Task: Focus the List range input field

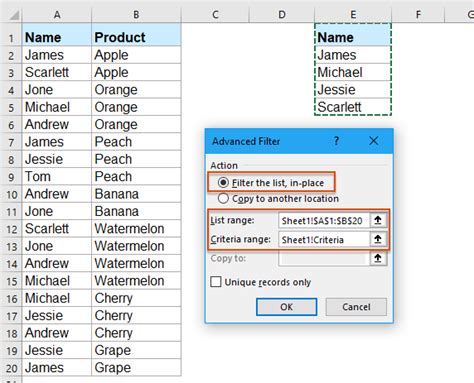Action: 324,221
